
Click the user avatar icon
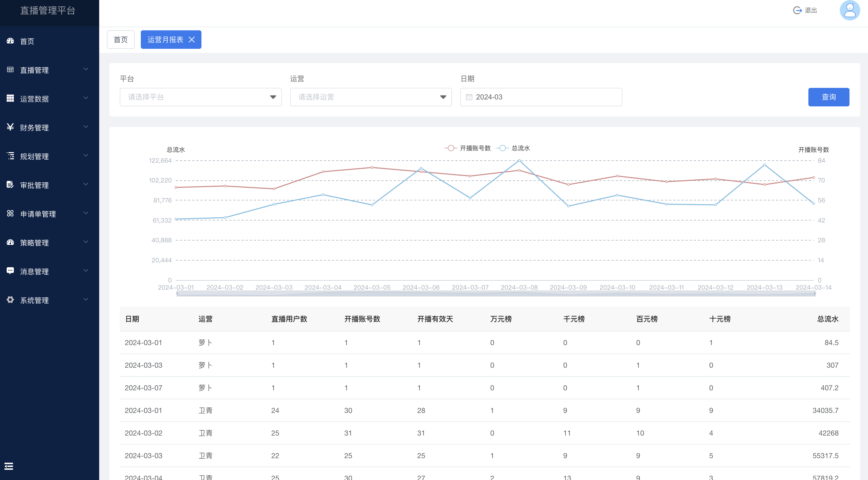tap(850, 10)
